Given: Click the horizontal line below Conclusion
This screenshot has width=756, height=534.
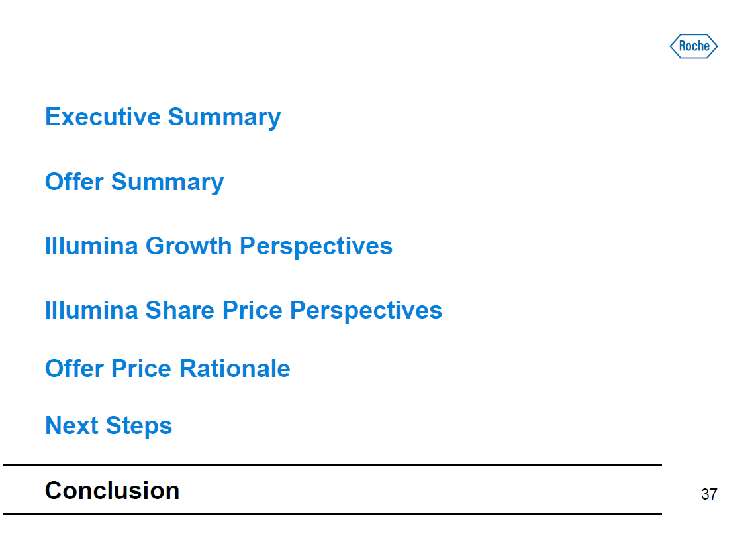Looking at the screenshot, I should (332, 514).
